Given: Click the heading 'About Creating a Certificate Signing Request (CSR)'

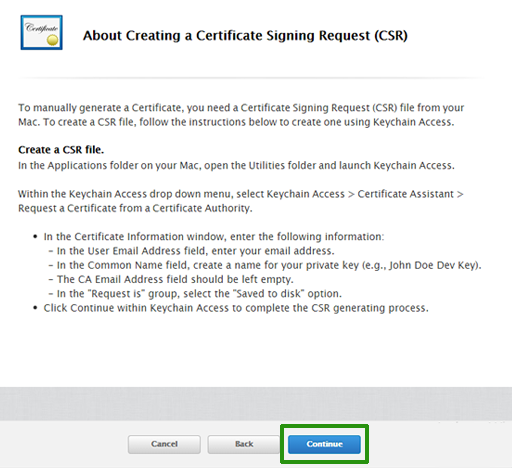Looking at the screenshot, I should tap(245, 35).
